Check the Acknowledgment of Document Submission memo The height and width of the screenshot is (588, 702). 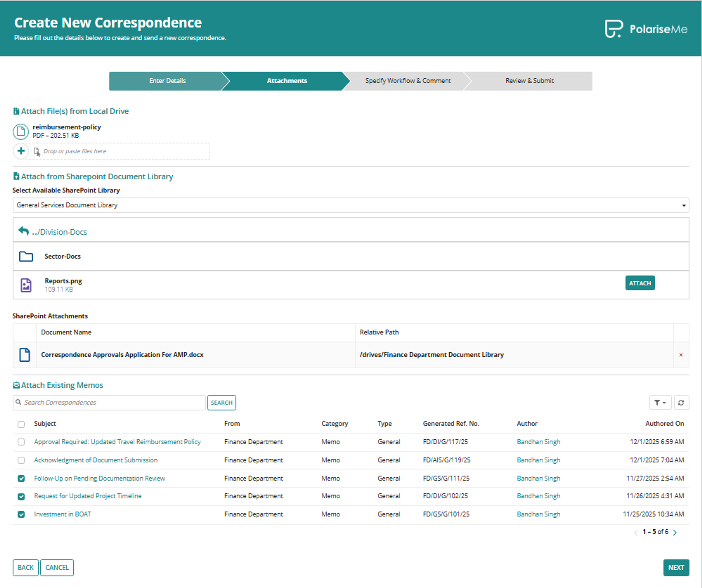pyautogui.click(x=21, y=460)
